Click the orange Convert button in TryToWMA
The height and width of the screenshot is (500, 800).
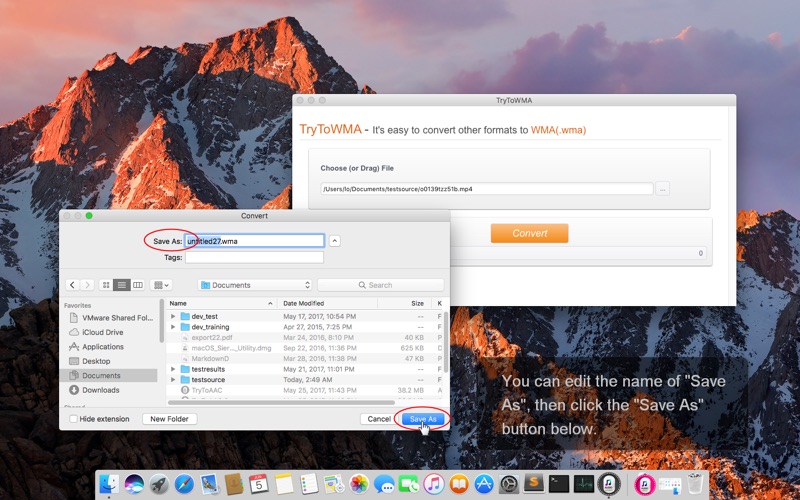coord(530,233)
